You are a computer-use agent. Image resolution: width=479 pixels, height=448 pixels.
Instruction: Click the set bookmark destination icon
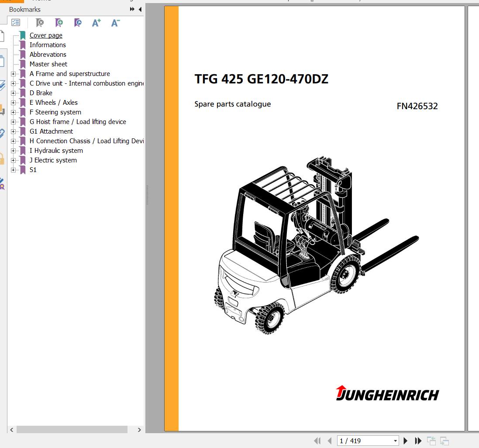[77, 23]
